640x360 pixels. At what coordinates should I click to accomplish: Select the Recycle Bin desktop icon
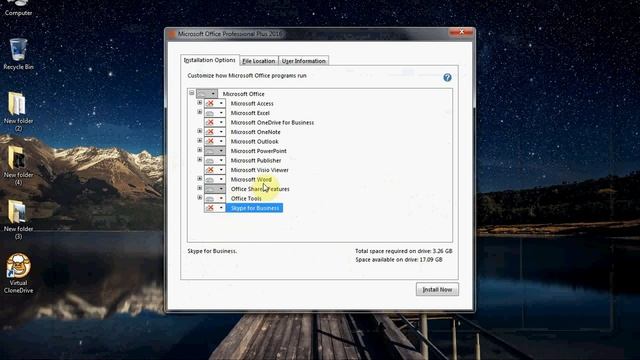[18, 54]
